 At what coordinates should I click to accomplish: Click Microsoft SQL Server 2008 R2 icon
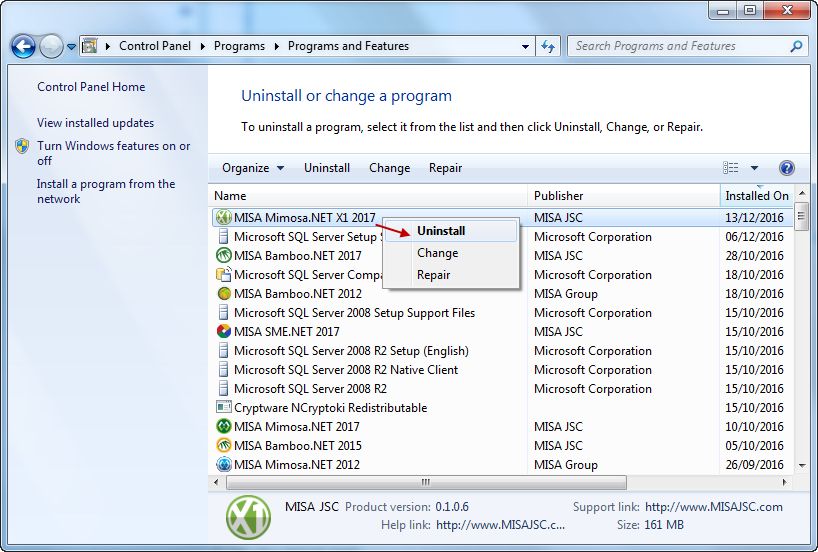[x=224, y=389]
